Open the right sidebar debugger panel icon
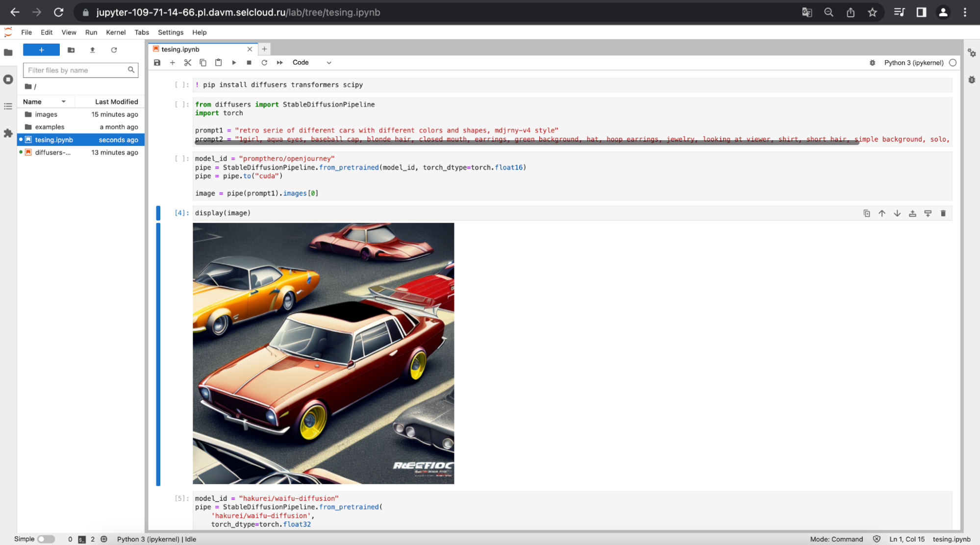The width and height of the screenshot is (980, 545). click(x=972, y=79)
